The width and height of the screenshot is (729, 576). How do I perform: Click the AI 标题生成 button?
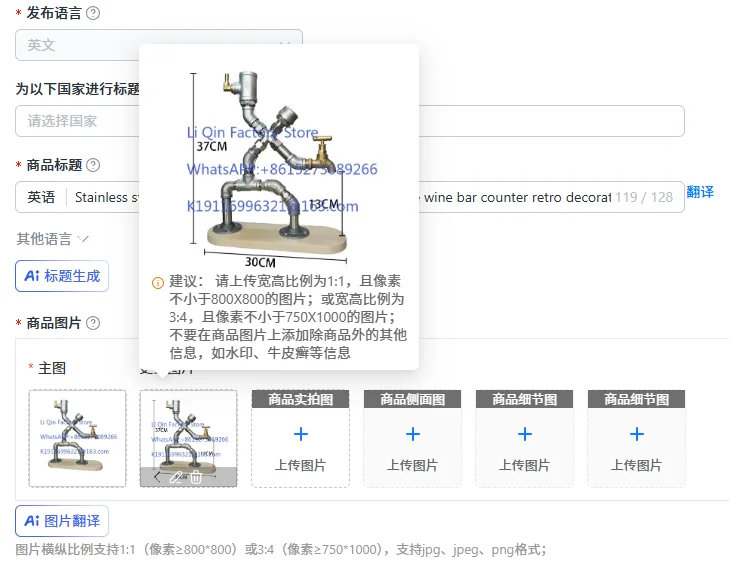tap(62, 276)
